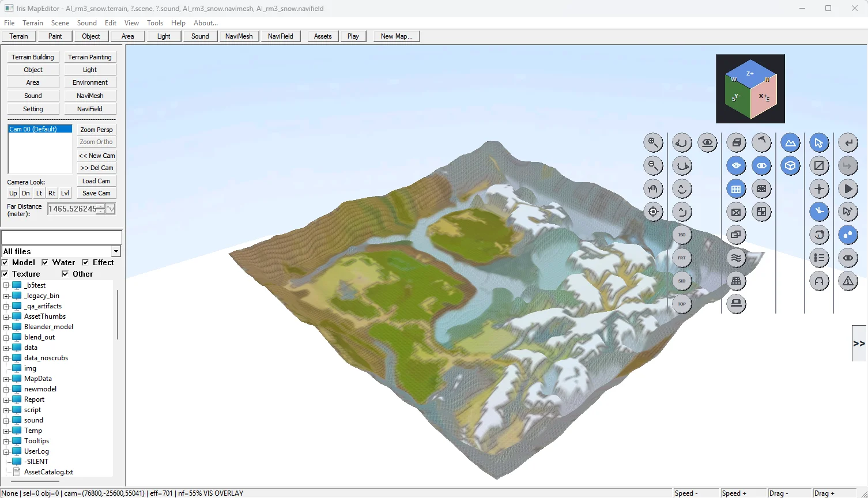Open the Tools menu
Viewport: 868px width, 498px height.
155,23
